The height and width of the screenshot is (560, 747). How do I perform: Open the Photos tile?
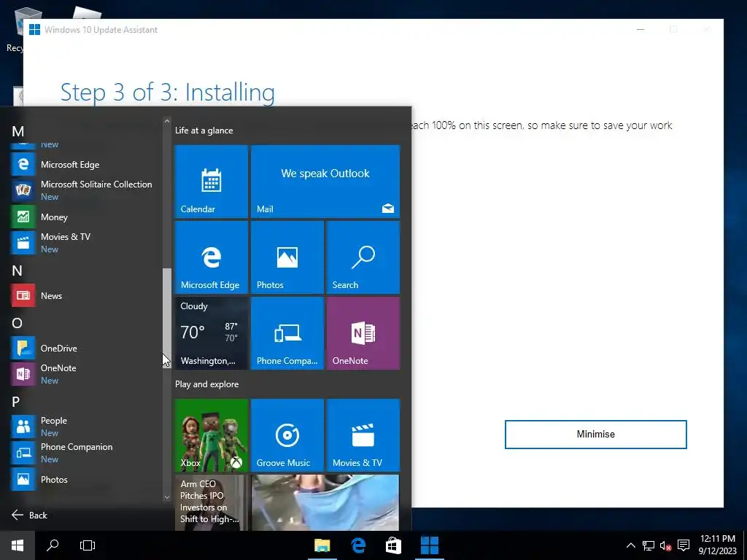click(x=287, y=257)
